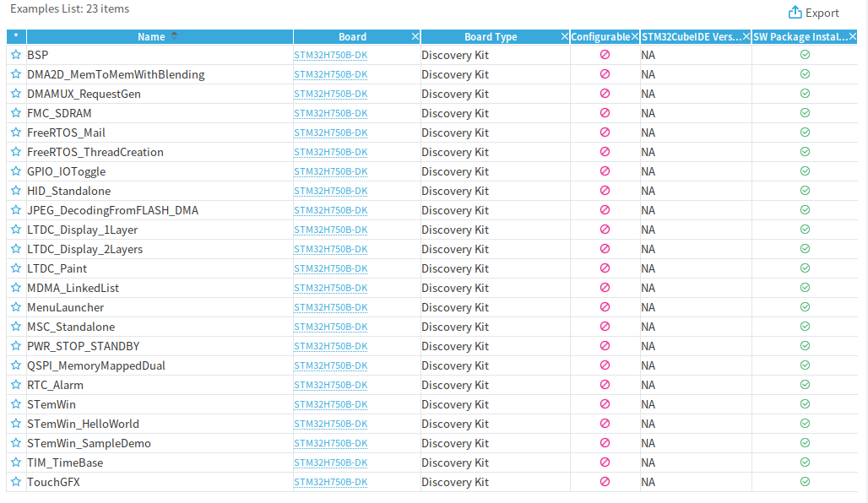Open STM32H750B-DK link in GPIO_IOToggle row
Viewport: 868px width, 503px height.
(330, 171)
